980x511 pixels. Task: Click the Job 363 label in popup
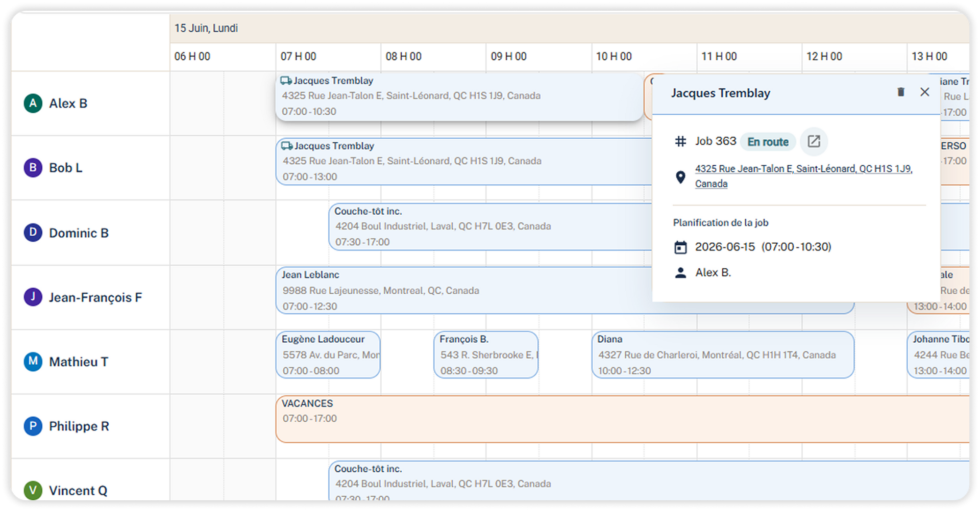coord(716,141)
